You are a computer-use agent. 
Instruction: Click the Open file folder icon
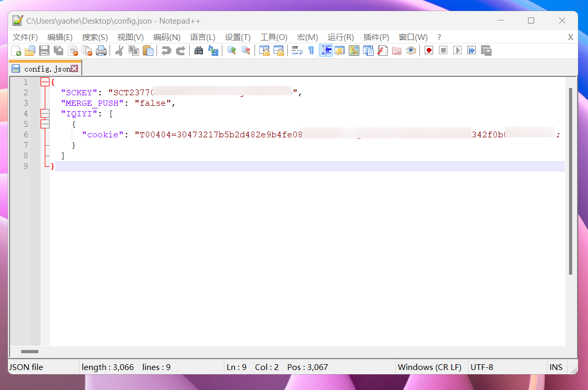click(x=30, y=51)
